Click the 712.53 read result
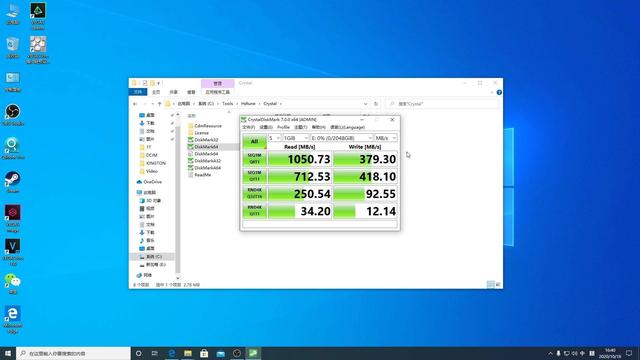Screen dimensions: 640x360 300,176
